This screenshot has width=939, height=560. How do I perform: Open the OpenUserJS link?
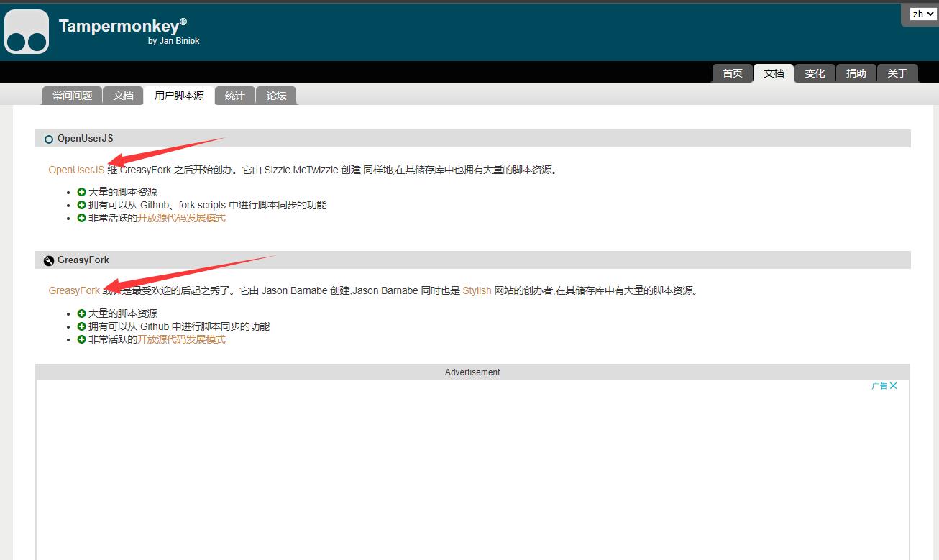pyautogui.click(x=76, y=170)
